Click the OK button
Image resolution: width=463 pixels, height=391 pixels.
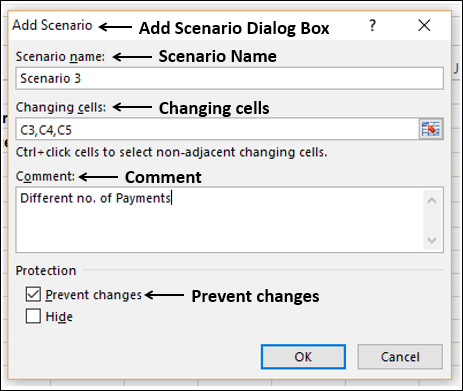303,357
